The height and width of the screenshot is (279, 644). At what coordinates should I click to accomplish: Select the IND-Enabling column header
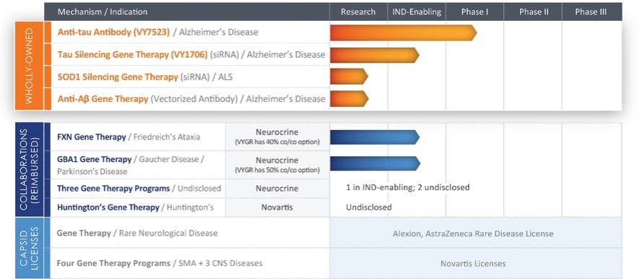pyautogui.click(x=417, y=12)
